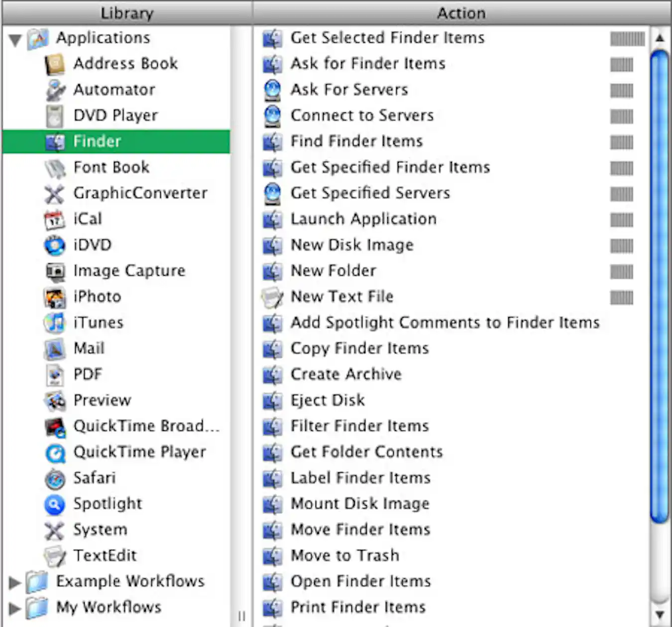672x627 pixels.
Task: Select Finder in the Library list
Action: (x=97, y=142)
